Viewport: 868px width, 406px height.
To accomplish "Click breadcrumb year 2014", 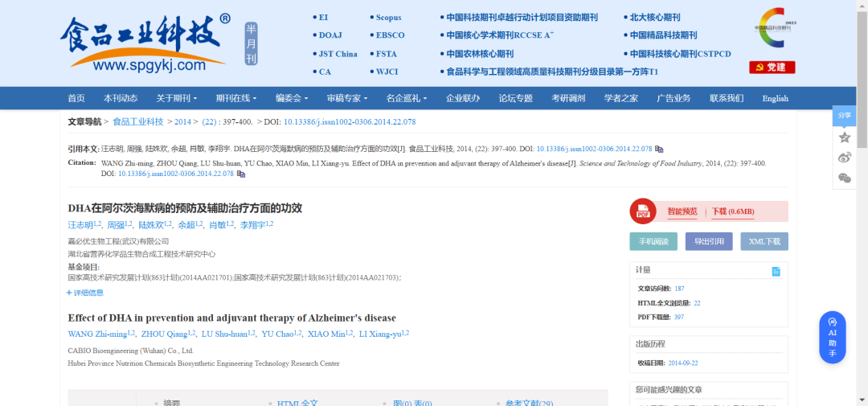I will [x=182, y=122].
